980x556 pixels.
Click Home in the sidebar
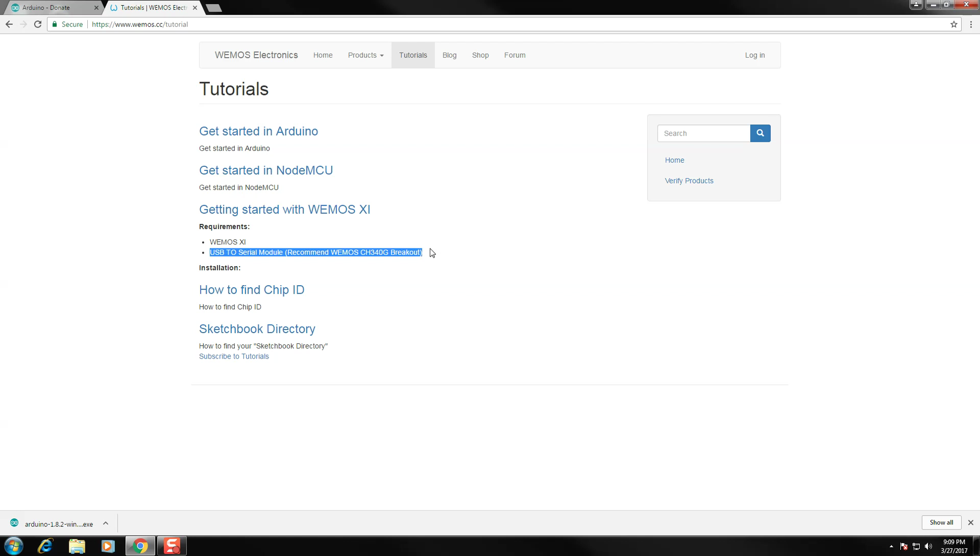tap(674, 160)
